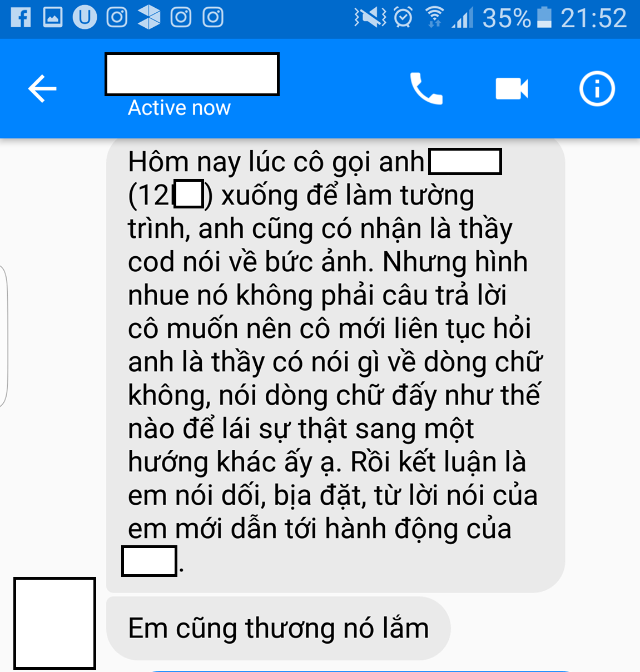Tap the last Instagram notification icon
Image resolution: width=640 pixels, height=672 pixels.
click(213, 18)
